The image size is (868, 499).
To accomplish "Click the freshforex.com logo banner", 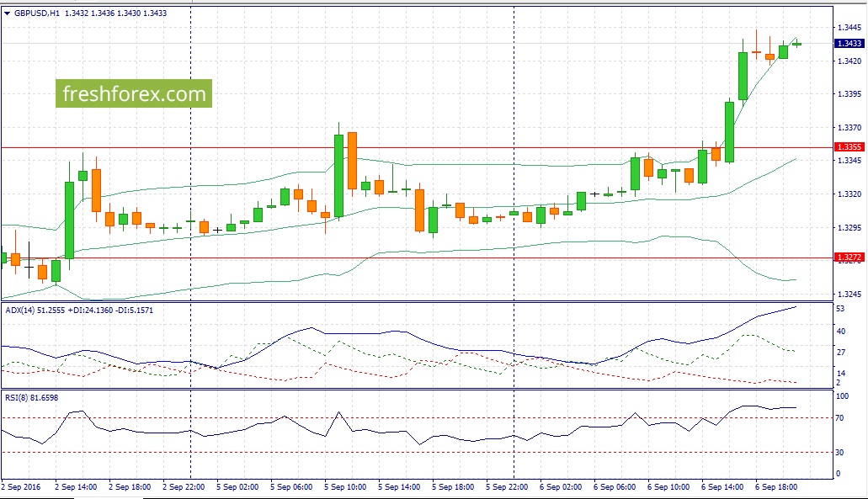I will click(133, 93).
